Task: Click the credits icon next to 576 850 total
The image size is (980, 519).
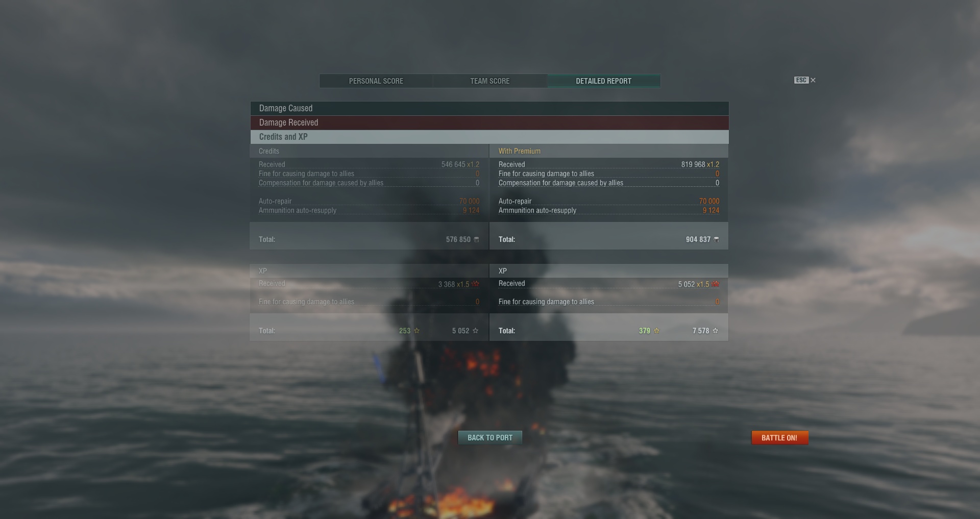Action: (x=476, y=239)
